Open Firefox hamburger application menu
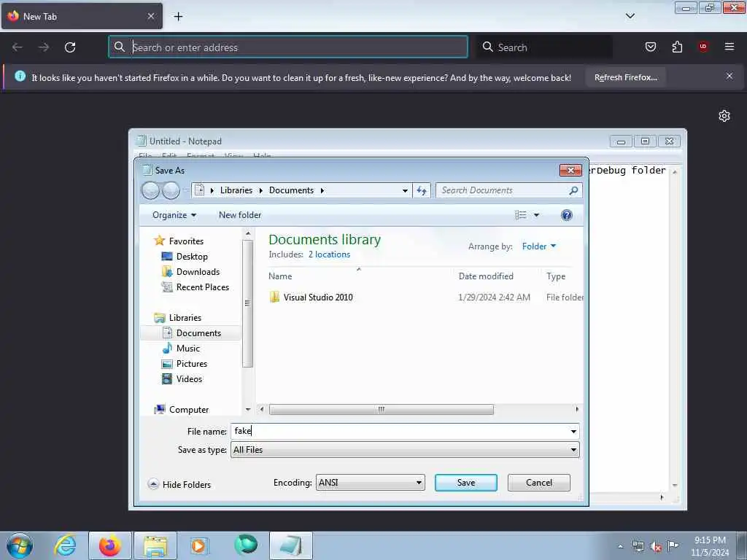Viewport: 747px width, 560px height. (729, 47)
